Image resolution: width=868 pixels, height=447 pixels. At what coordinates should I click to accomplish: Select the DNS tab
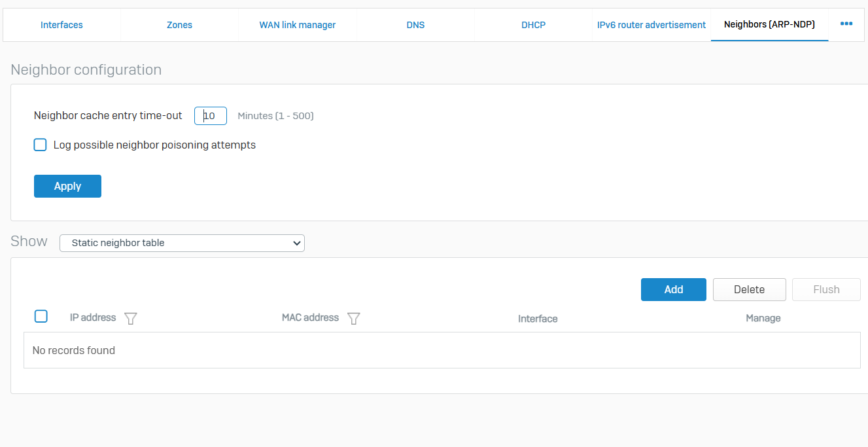pos(415,25)
